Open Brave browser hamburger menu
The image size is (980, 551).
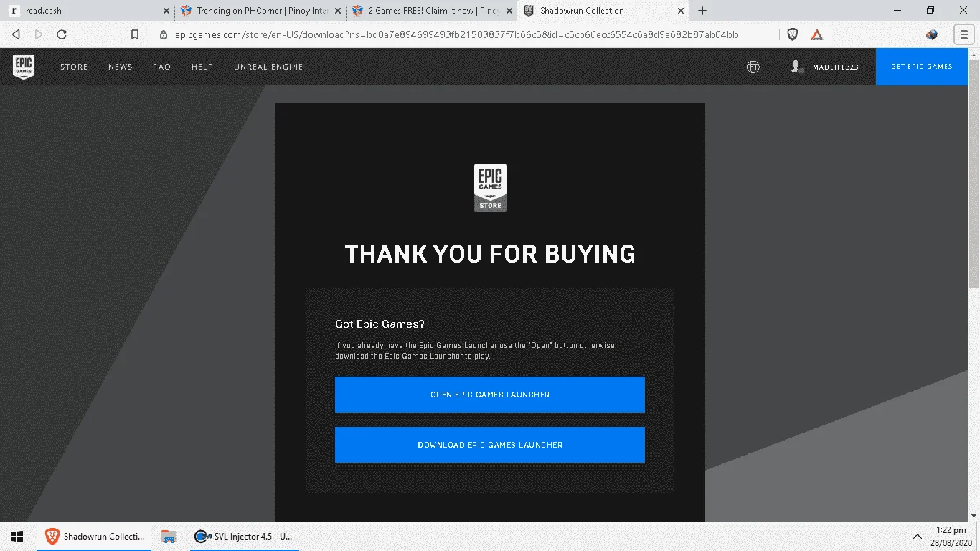pos(964,34)
